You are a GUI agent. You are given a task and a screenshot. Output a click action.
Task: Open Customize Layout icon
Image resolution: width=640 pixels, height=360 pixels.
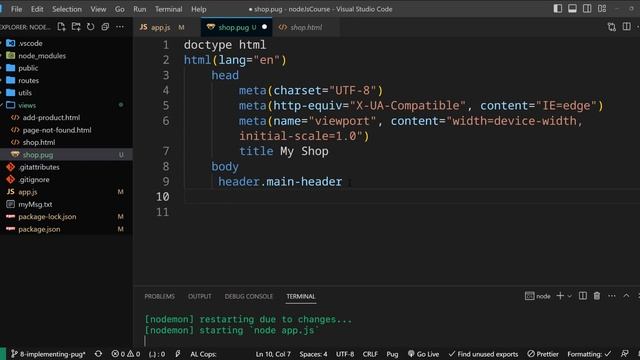pos(602,9)
